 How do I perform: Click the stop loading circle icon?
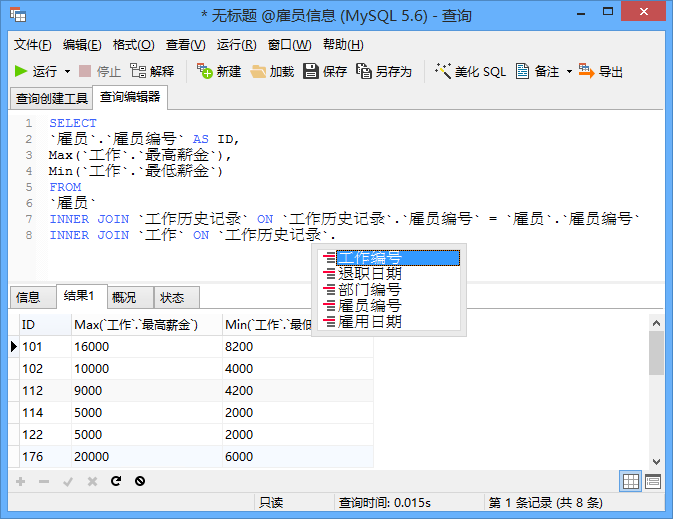(x=140, y=481)
